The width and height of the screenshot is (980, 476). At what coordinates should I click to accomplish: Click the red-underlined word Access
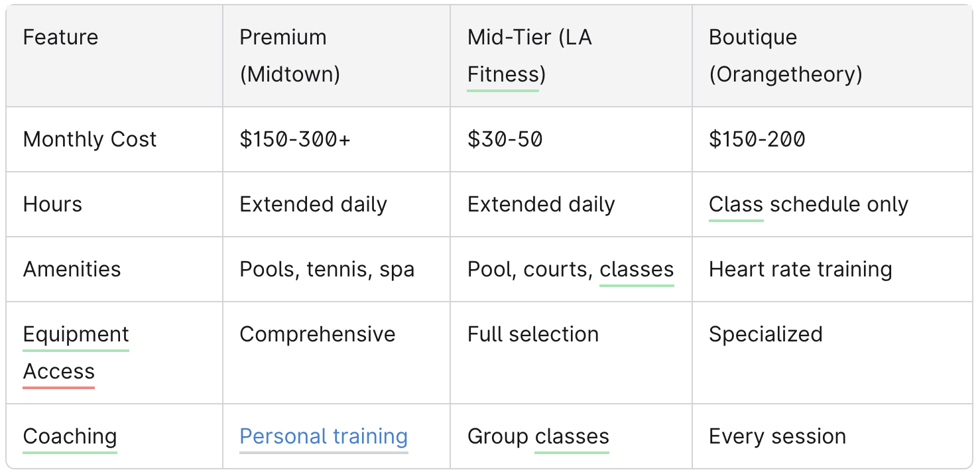tap(59, 371)
